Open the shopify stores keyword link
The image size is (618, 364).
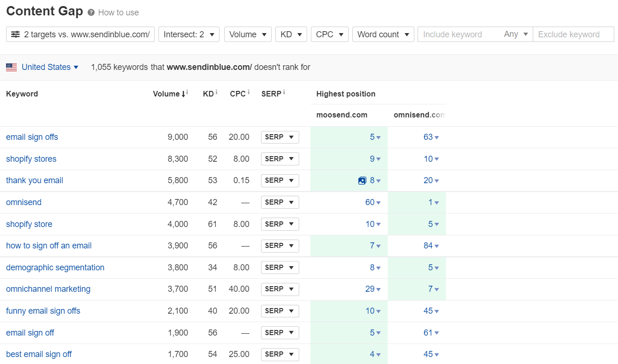[x=31, y=159]
